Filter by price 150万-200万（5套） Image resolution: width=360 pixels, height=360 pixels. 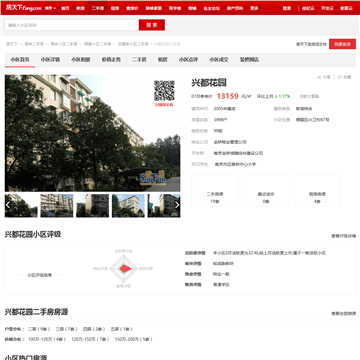pos(134,339)
